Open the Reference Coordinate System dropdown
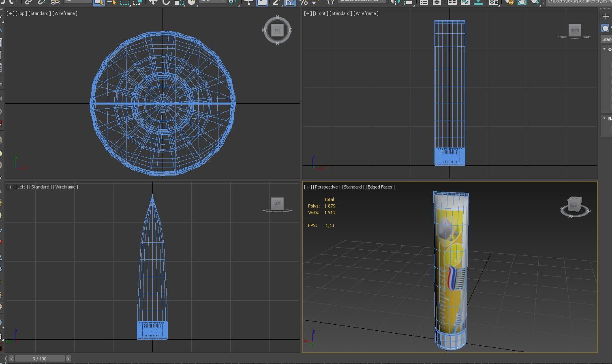This screenshot has height=364, width=612. [x=212, y=1]
